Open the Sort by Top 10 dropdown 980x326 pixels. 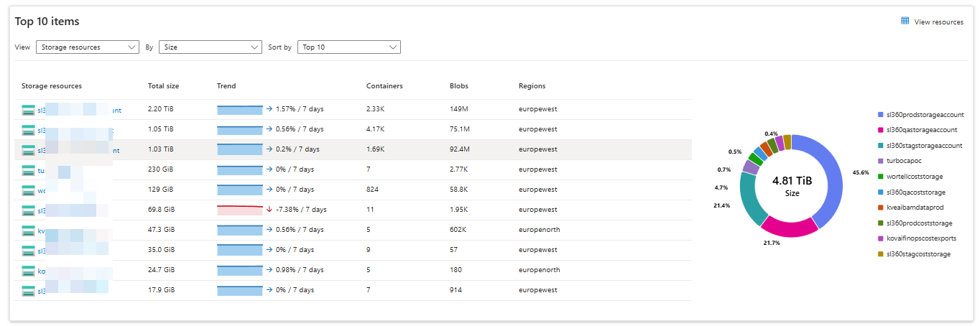tap(348, 47)
